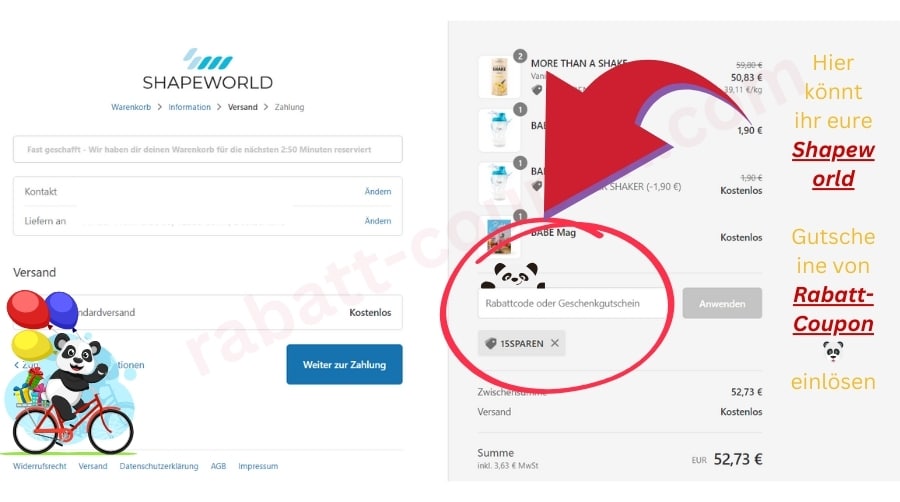This screenshot has width=900, height=502.
Task: Open the Datenschutzerklärung footer link
Action: (x=159, y=466)
